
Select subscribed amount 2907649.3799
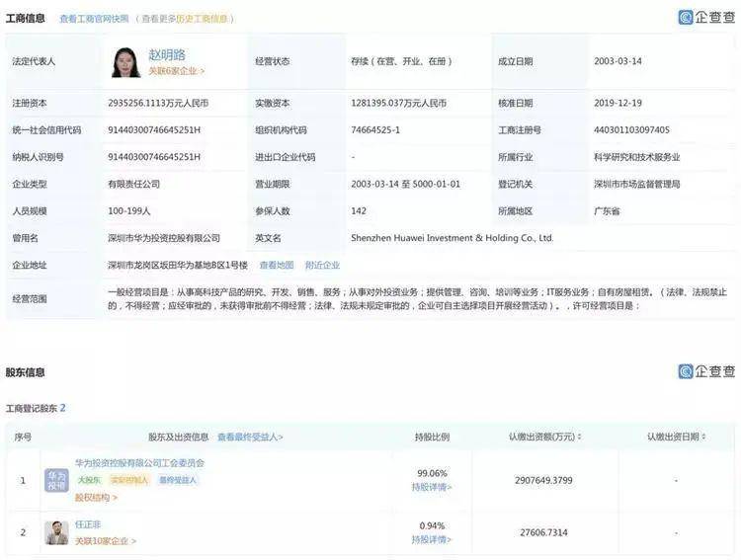[543, 480]
